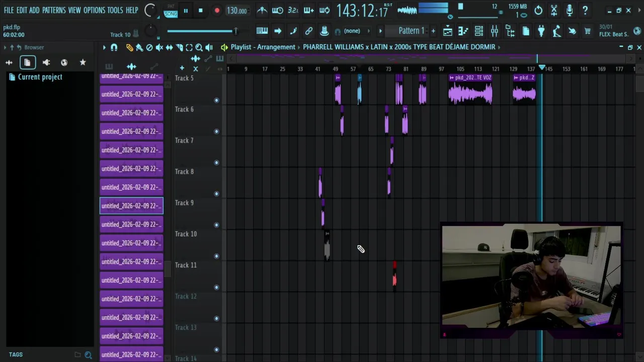This screenshot has height=362, width=644.
Task: Open the project picker pages icon
Action: 526,31
